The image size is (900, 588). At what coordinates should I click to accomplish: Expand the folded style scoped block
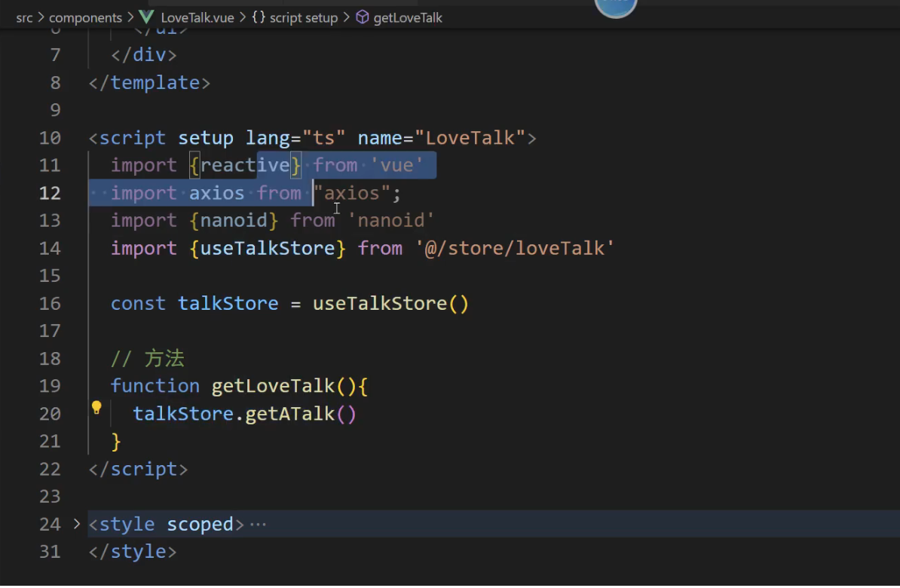click(77, 524)
